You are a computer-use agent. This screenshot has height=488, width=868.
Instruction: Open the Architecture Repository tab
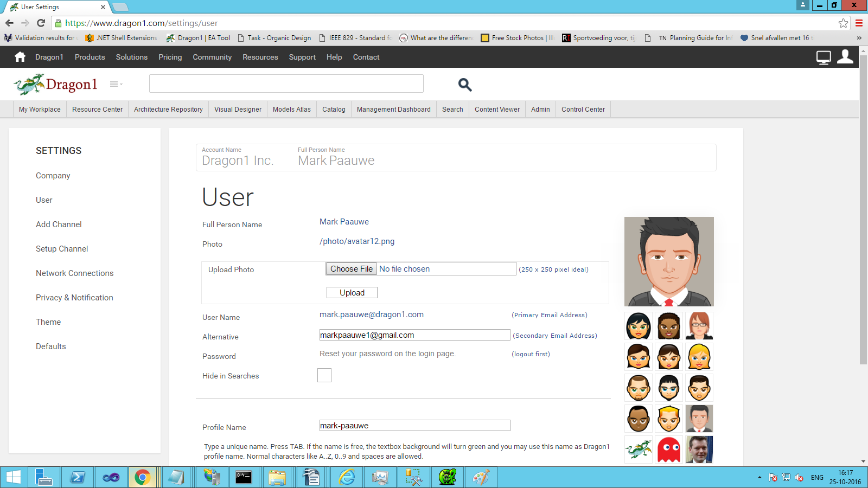[x=168, y=109]
